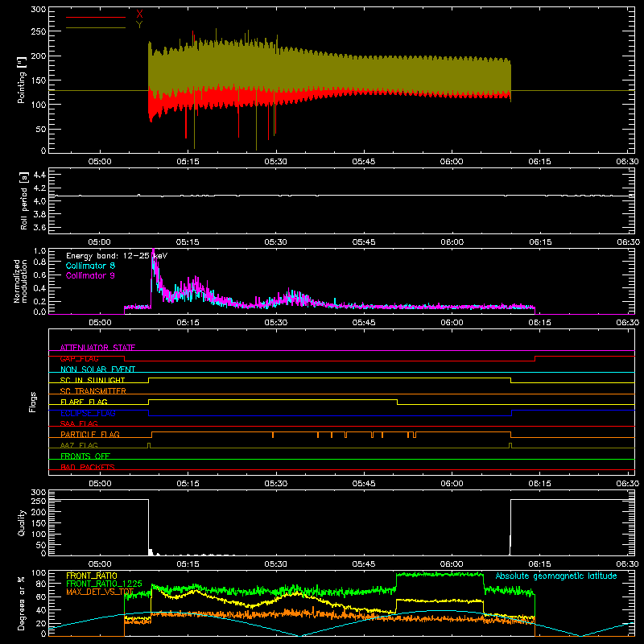Click the 0.4 value on modulation axis
Viewport: 644px width, 644px height.
point(39,288)
